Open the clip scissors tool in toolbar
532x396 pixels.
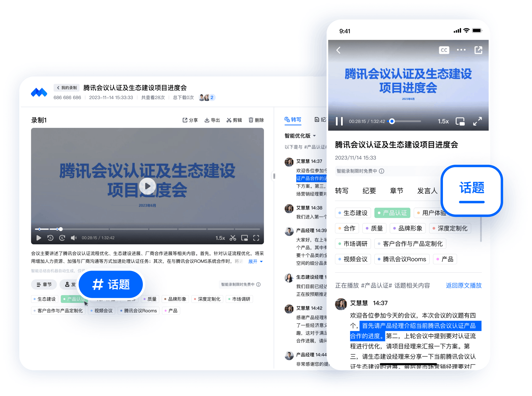pos(229,120)
